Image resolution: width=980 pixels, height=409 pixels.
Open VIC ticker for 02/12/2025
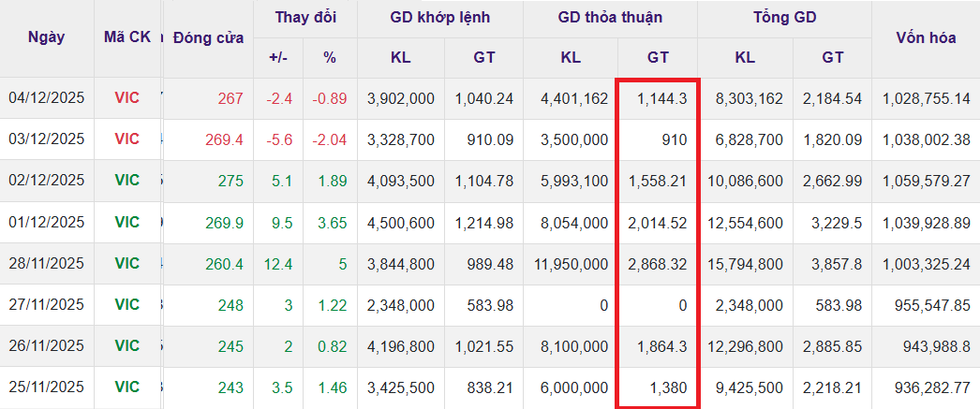126,180
